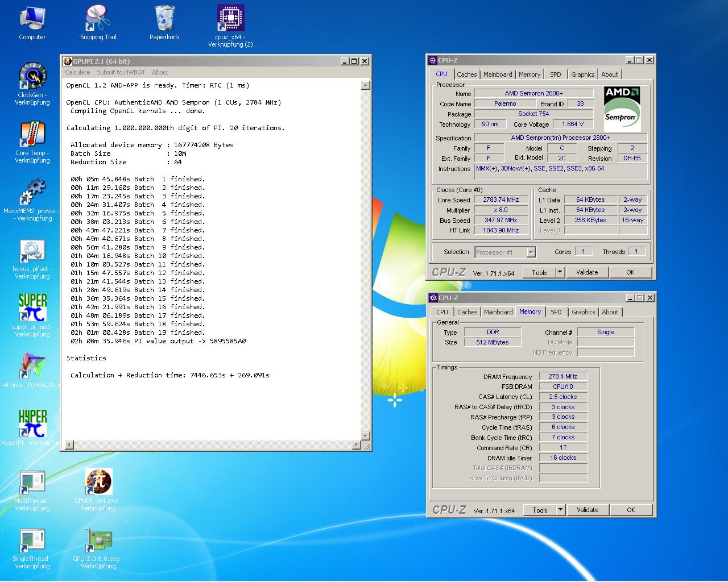Select the MultiThread shortcut icon
728x582 pixels.
[x=32, y=490]
